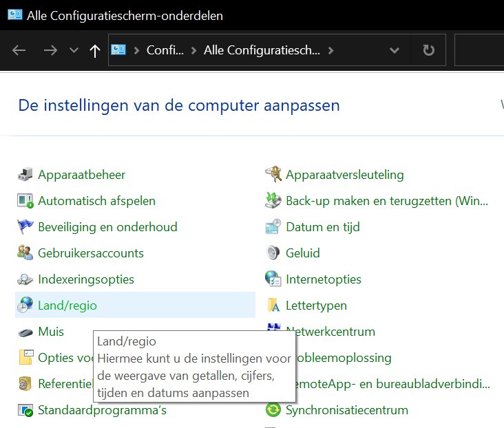Viewport: 504px width, 428px height.
Task: Go forward with the right arrow button
Action: (x=50, y=50)
